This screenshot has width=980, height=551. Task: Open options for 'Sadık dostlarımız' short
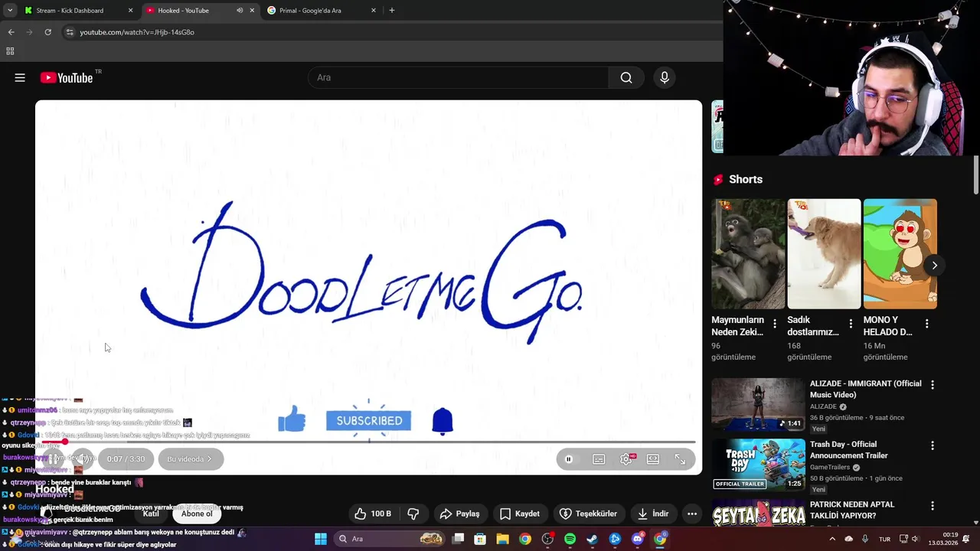tap(851, 324)
